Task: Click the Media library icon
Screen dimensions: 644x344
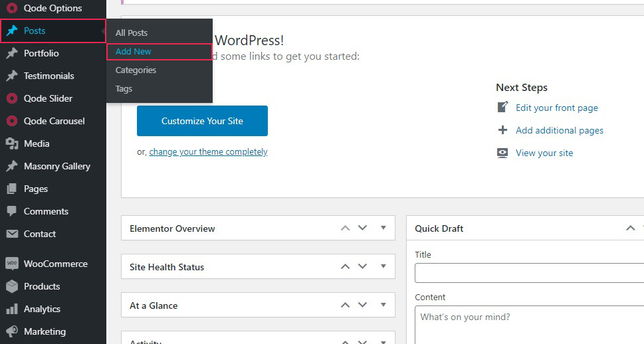Action: [12, 143]
